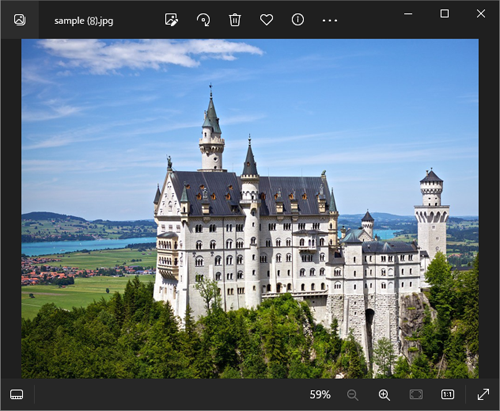The height and width of the screenshot is (411, 500).
Task: Minimize the Photos window
Action: (408, 14)
